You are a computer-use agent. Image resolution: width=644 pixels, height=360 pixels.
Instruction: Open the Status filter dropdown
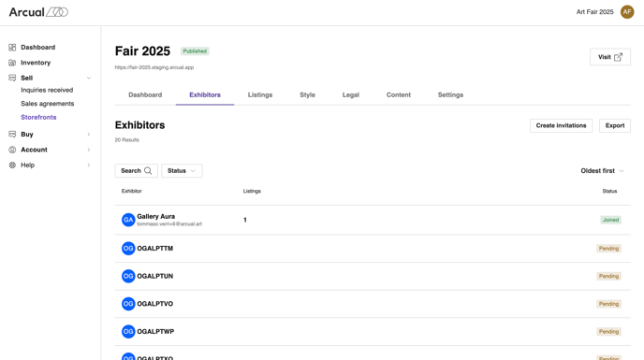coord(182,171)
